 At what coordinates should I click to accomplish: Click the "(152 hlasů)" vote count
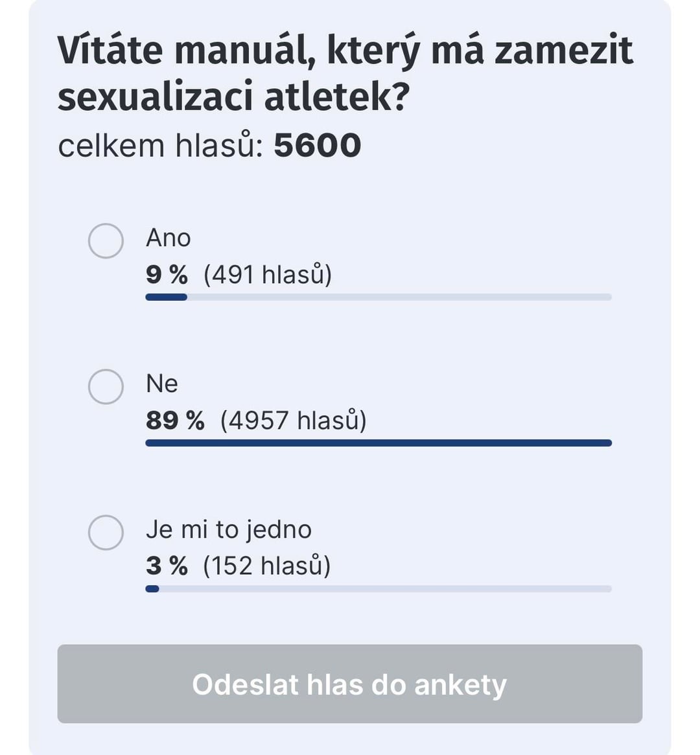[x=267, y=566]
